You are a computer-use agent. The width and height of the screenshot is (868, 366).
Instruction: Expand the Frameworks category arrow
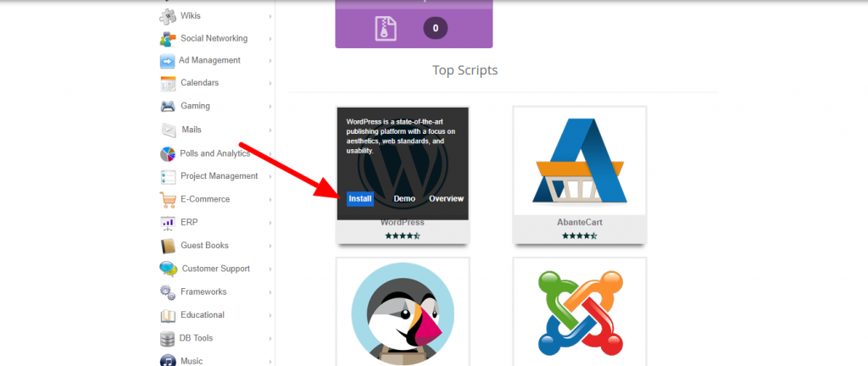pos(270,292)
